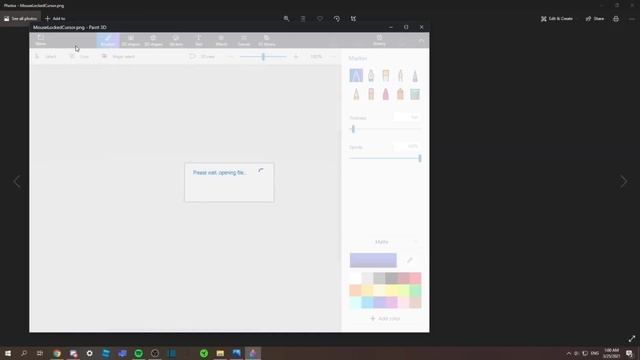Pick the white color swatch
The height and width of the screenshot is (360, 640).
[x=356, y=278]
